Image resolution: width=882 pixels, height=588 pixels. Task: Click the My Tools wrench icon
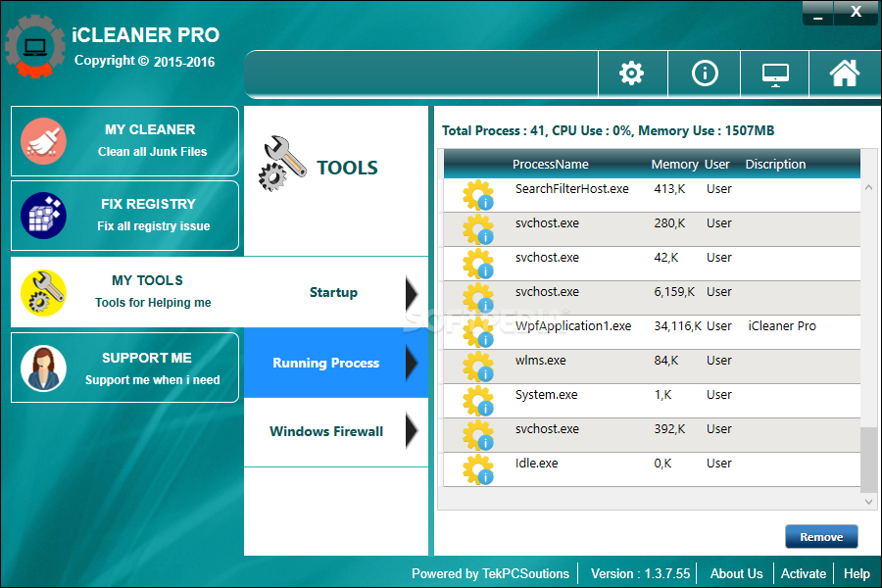(43, 293)
